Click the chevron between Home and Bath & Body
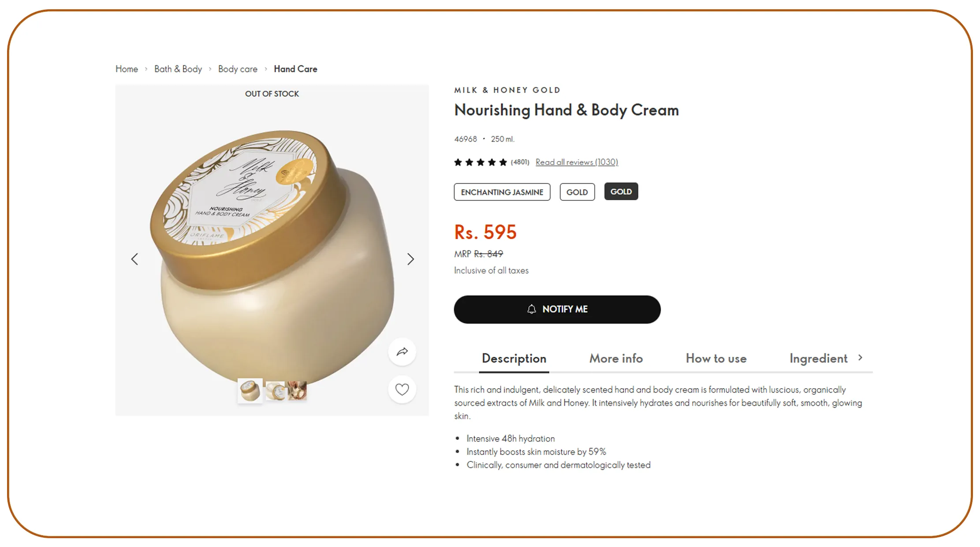This screenshot has height=547, width=980. [x=146, y=69]
